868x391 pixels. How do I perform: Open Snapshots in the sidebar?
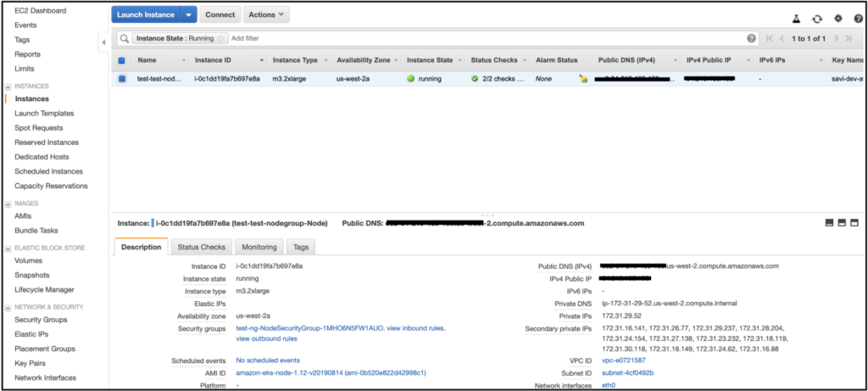(32, 275)
